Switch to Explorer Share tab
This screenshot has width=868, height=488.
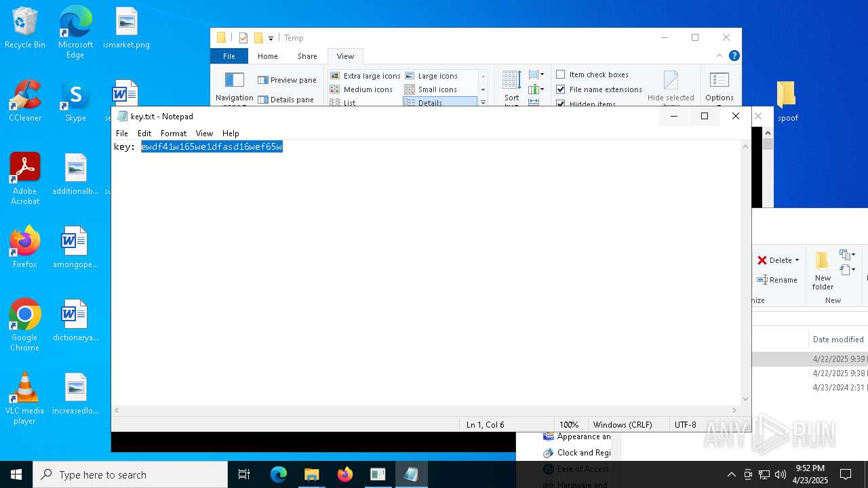(307, 56)
